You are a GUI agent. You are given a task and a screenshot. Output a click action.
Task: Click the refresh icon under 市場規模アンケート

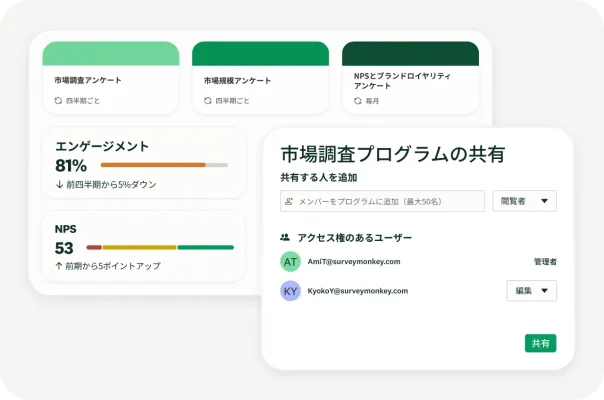pos(208,101)
